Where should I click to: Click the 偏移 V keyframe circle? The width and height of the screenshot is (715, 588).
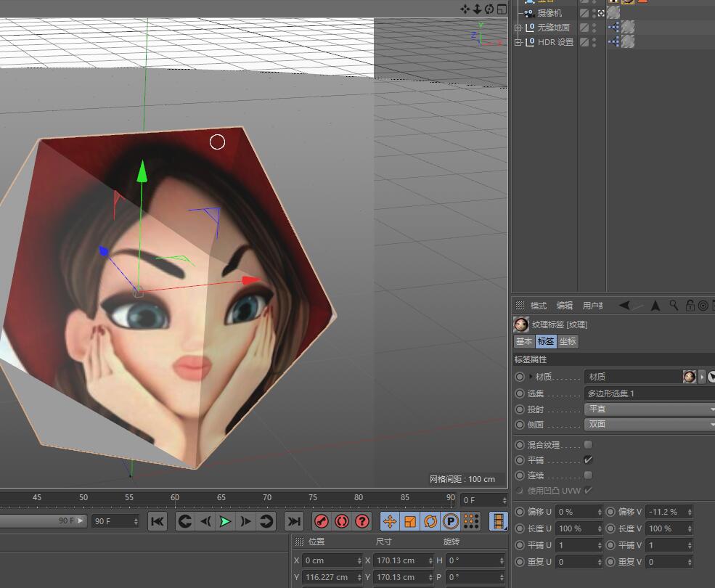point(610,512)
